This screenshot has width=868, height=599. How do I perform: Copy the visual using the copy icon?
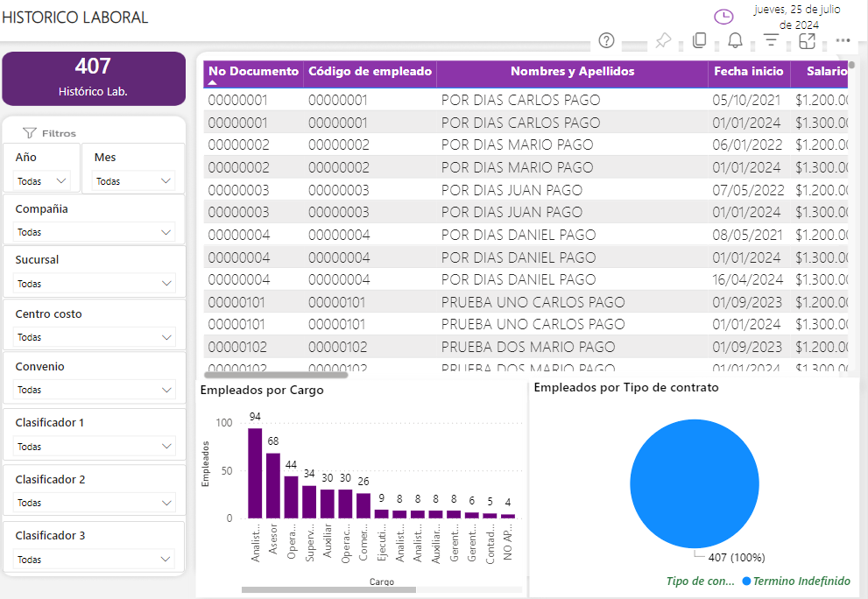700,40
